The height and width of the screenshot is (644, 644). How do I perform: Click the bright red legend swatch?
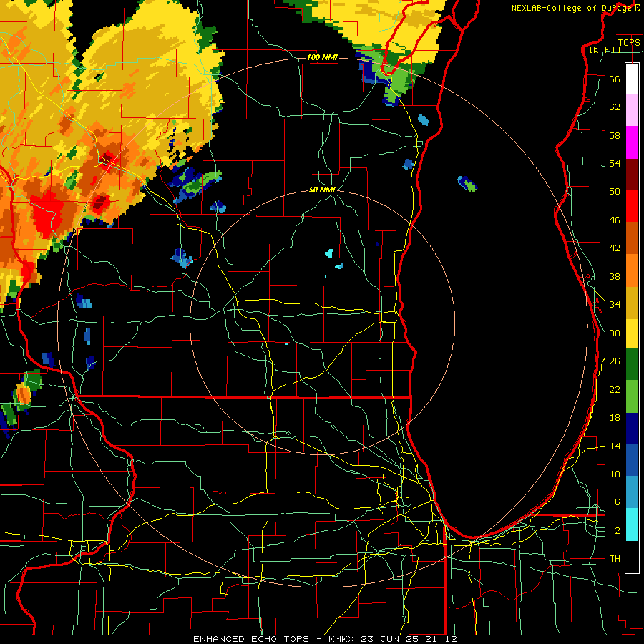[632, 206]
